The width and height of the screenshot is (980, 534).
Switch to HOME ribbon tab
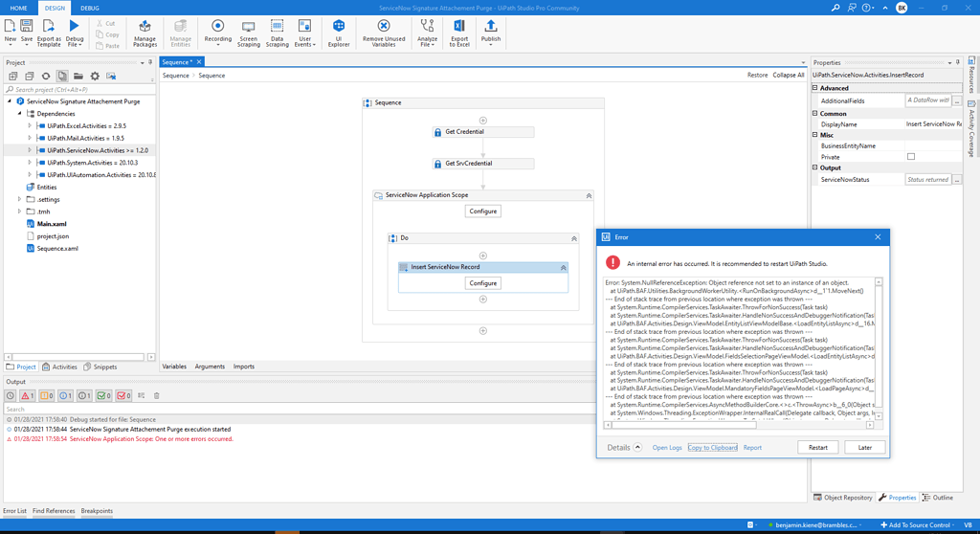coord(19,8)
